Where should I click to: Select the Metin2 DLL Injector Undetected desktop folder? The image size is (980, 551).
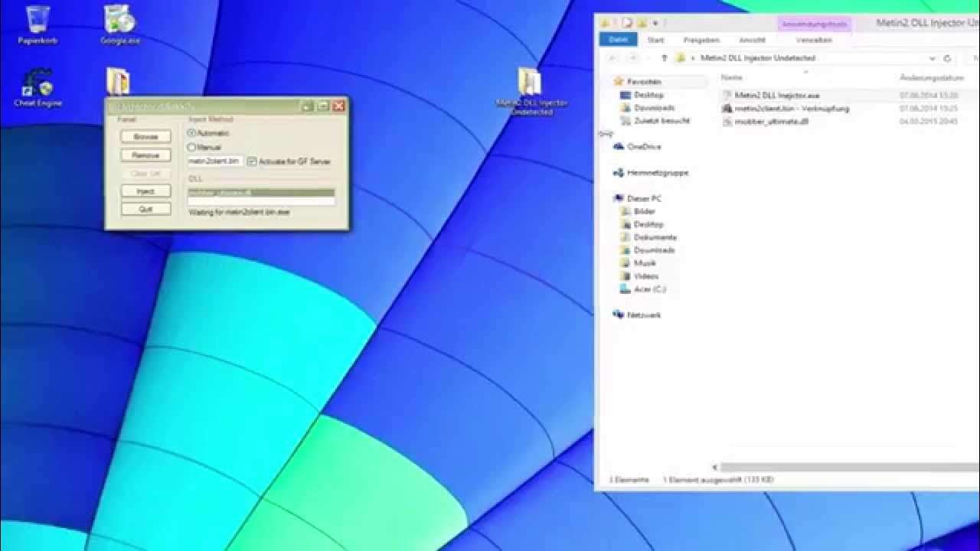click(530, 91)
